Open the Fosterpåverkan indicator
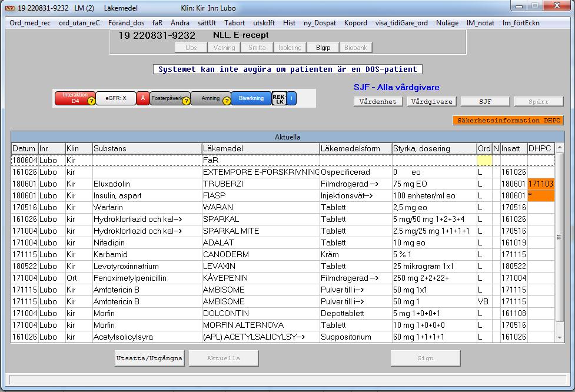 pos(170,98)
